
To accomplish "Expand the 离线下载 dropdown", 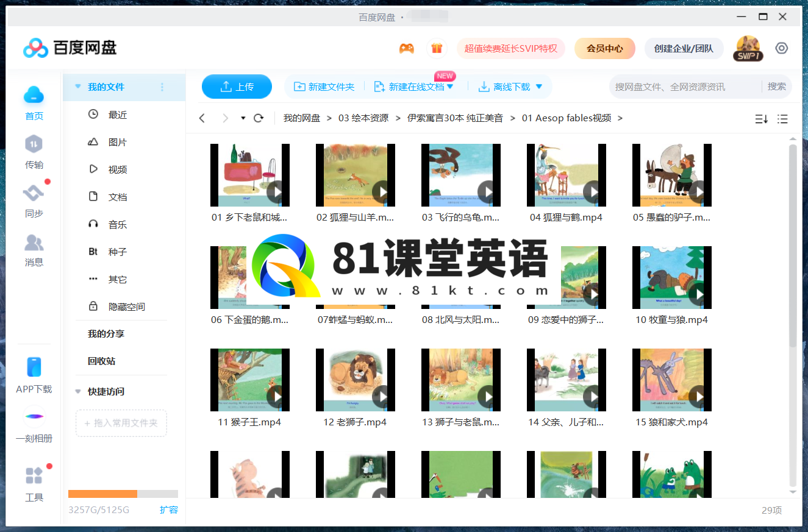I will (x=539, y=87).
